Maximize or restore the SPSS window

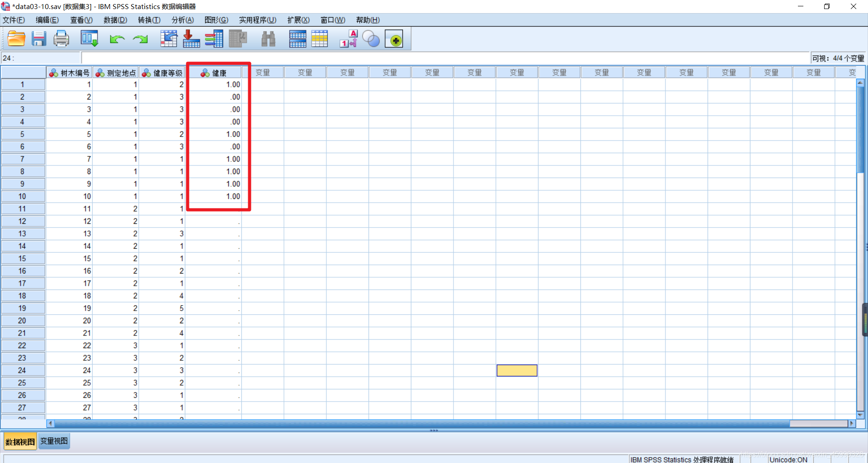pos(827,6)
